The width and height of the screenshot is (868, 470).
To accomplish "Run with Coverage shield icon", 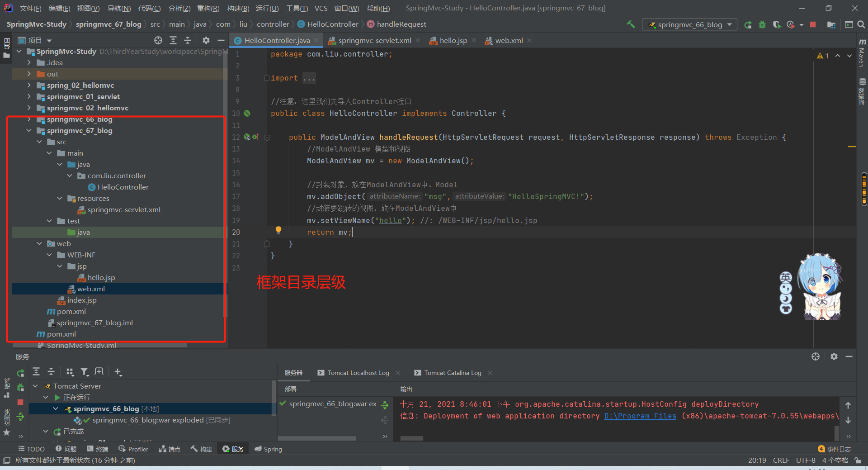I will point(777,24).
